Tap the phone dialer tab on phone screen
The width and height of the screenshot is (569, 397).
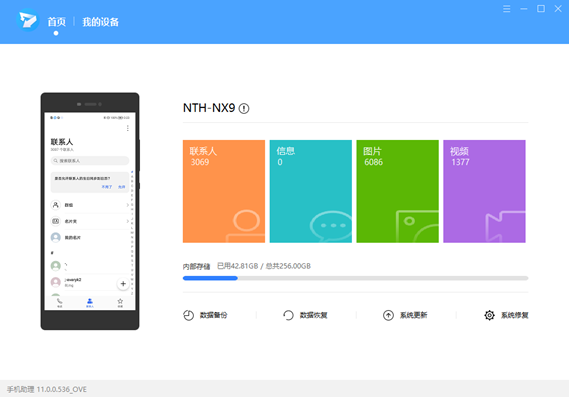pyautogui.click(x=60, y=303)
